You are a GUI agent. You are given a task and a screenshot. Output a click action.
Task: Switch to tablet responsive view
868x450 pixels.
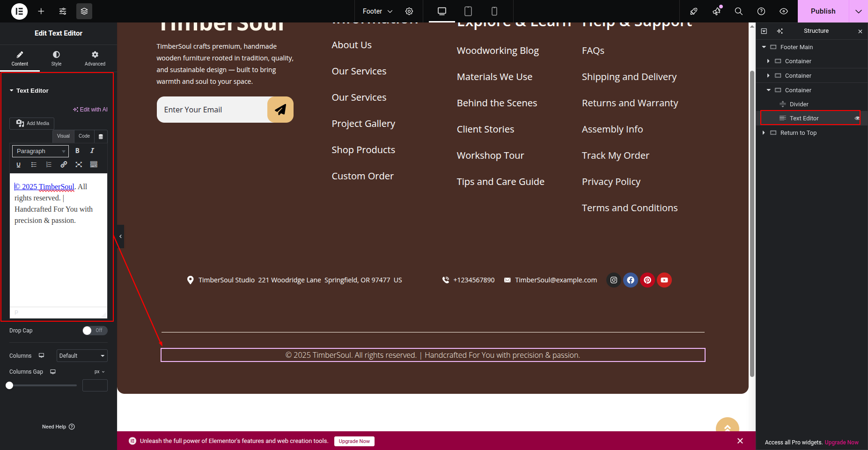pos(468,11)
